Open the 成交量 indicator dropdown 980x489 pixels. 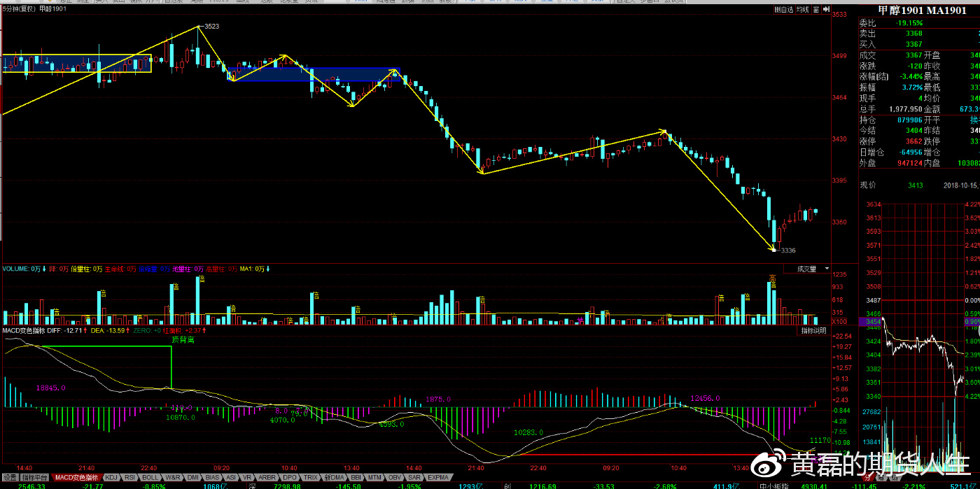(806, 269)
